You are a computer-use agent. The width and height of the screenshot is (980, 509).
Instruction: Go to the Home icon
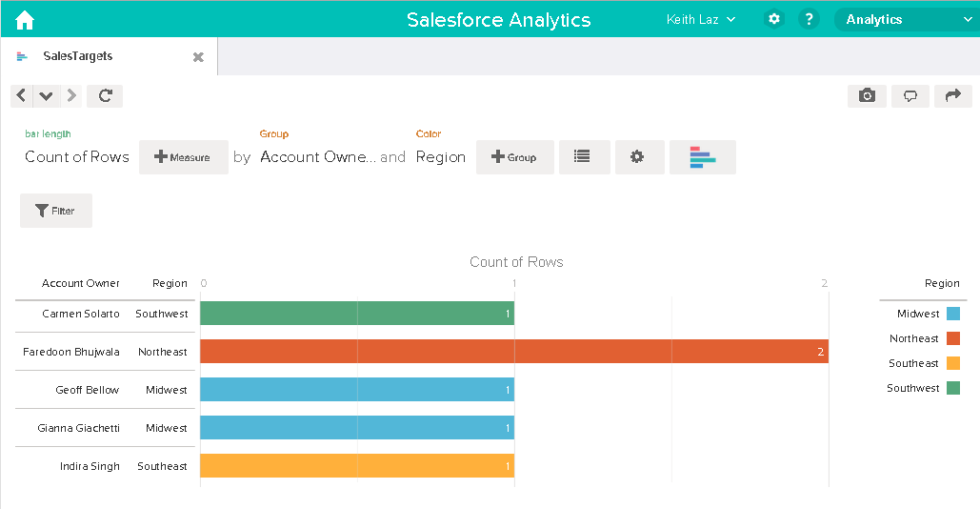25,20
